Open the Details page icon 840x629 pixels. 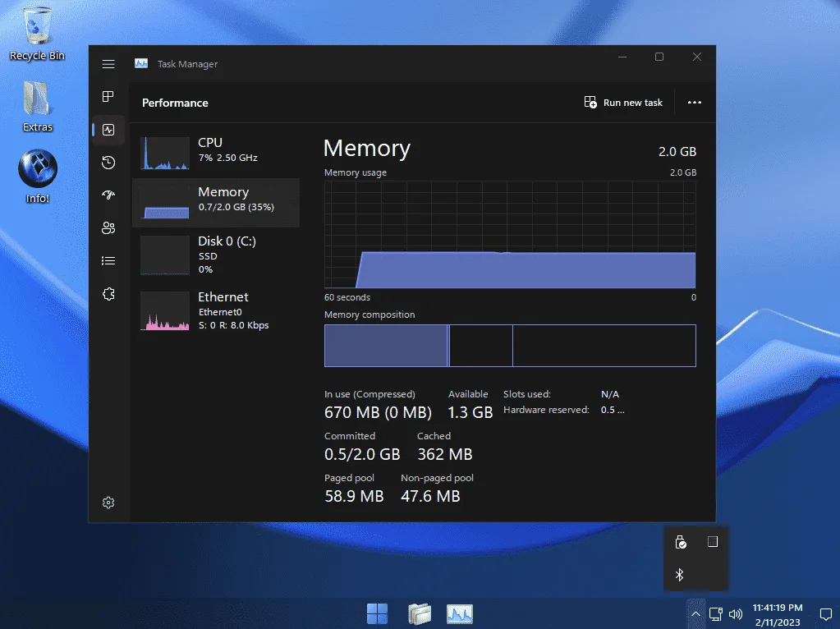click(108, 261)
